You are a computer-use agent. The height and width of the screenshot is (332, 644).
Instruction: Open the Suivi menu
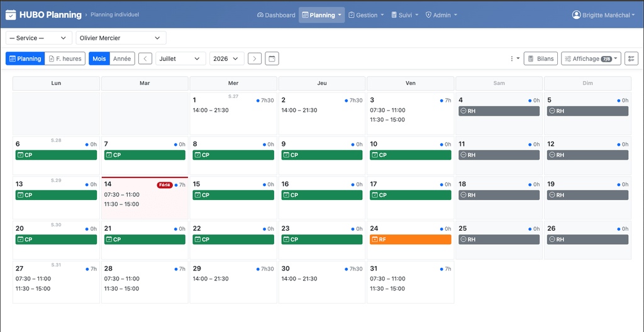(x=404, y=15)
